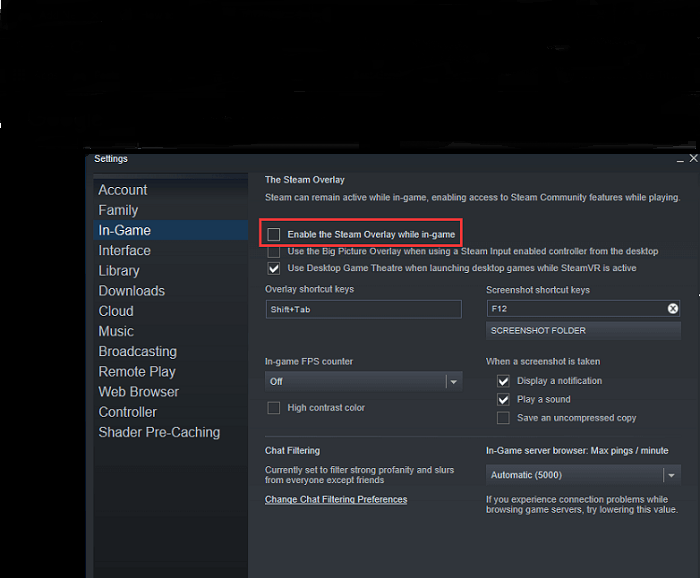The image size is (700, 578).
Task: Toggle High contrast color checkbox
Action: 274,408
